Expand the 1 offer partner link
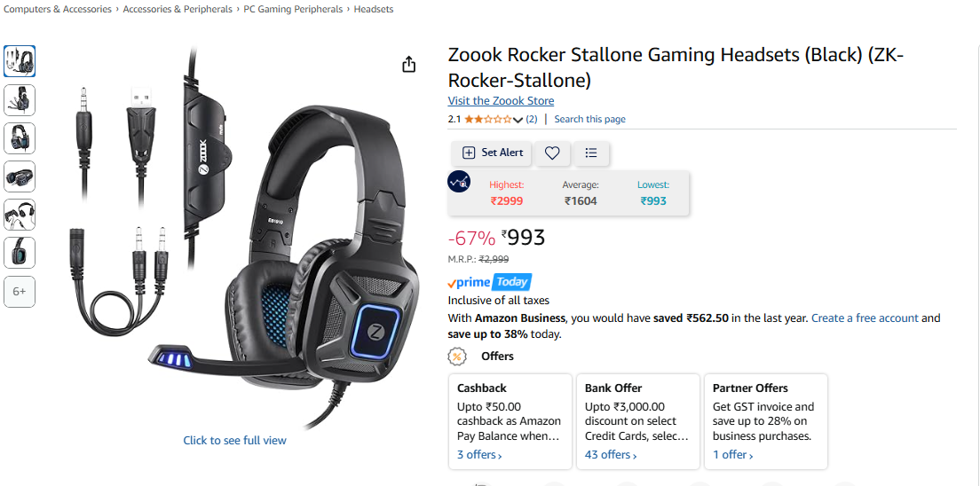Screen dimensions: 980x486 (732, 455)
